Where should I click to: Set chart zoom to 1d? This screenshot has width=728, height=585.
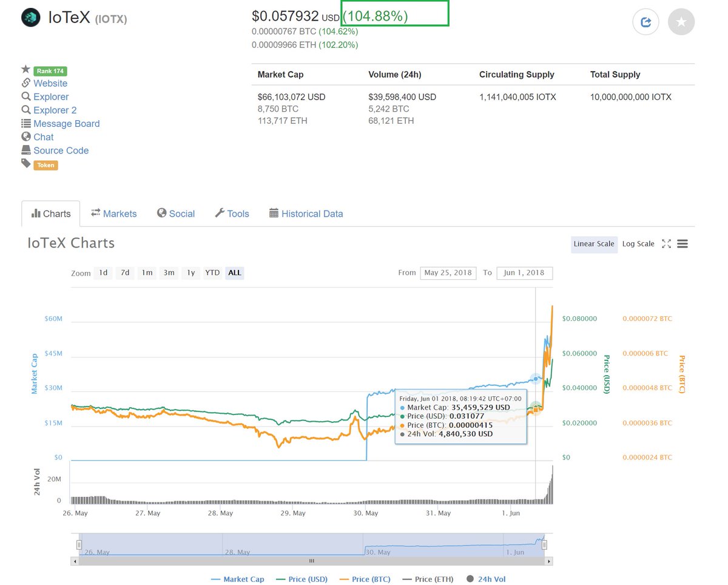[103, 273]
